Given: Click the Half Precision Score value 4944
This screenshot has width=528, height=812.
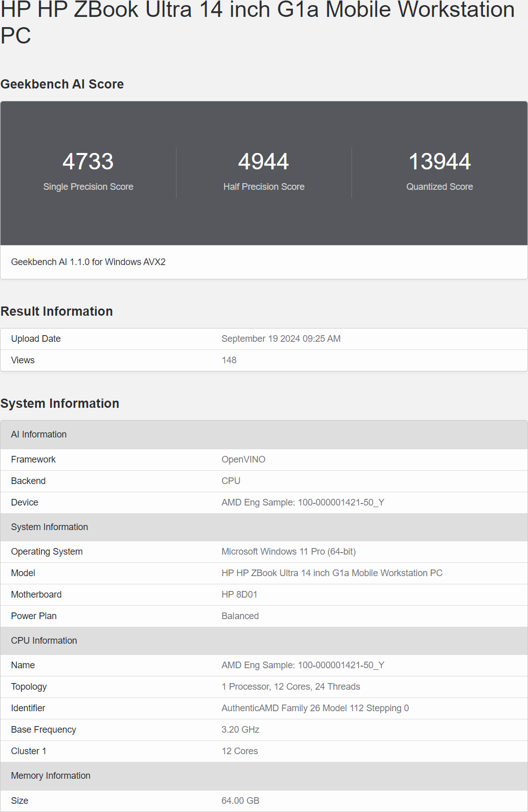Looking at the screenshot, I should tap(263, 162).
